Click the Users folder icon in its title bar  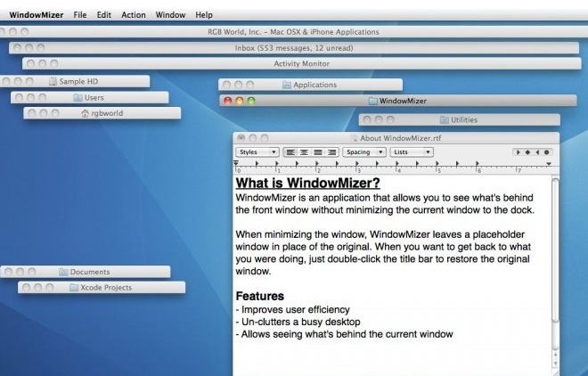pyautogui.click(x=78, y=98)
